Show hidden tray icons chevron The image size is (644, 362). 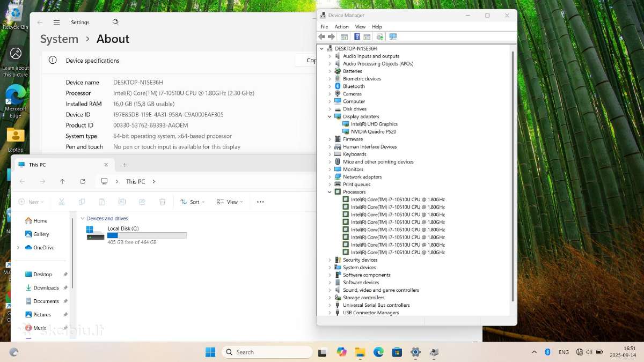coord(534,352)
